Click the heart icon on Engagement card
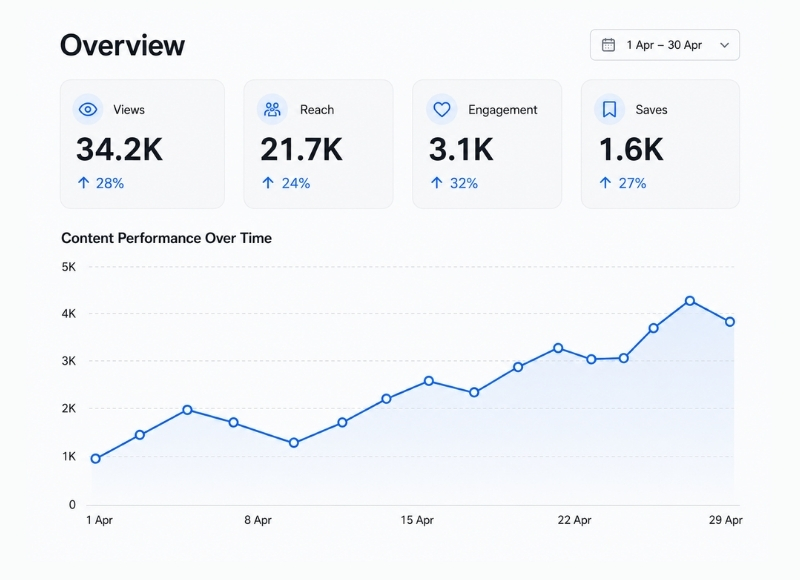This screenshot has width=800, height=580. (442, 109)
